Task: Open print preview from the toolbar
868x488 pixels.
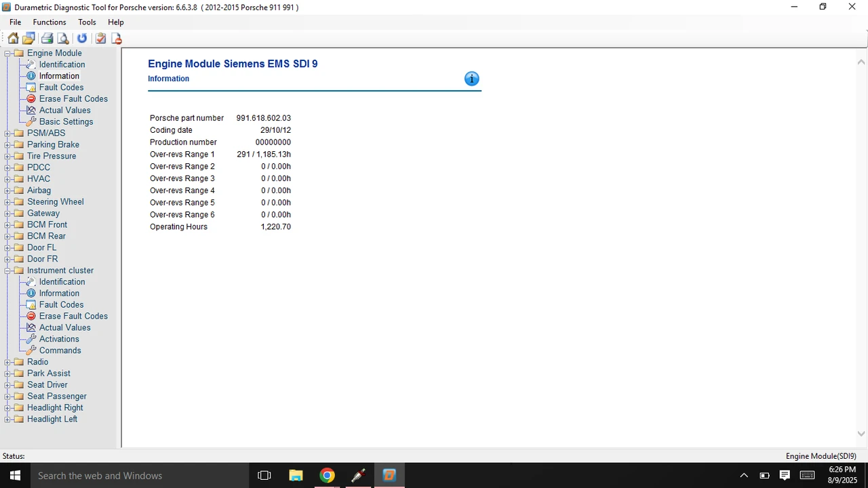Action: (63, 39)
